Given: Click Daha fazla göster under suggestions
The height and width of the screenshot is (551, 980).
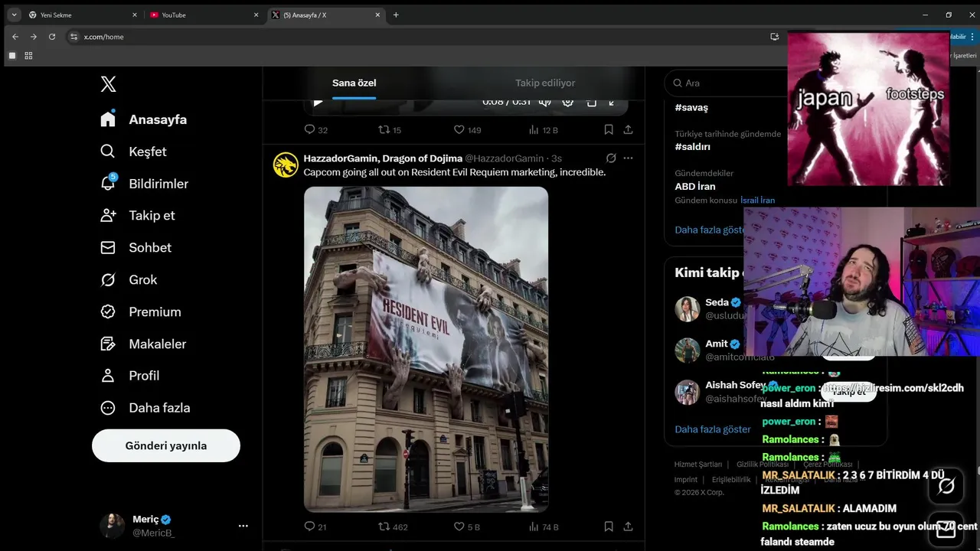Looking at the screenshot, I should [x=713, y=429].
